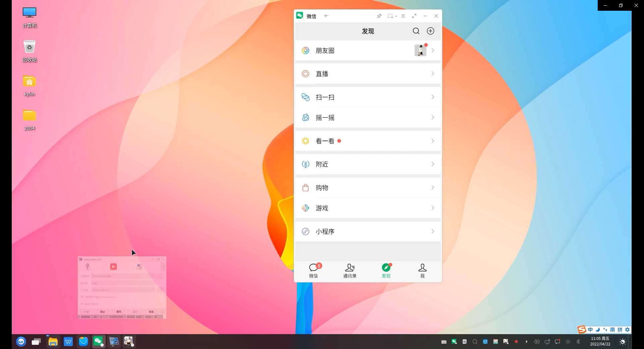Viewport: 644px width, 349px height.
Task: Toggle night mode in the system tray
Action: pos(623,342)
